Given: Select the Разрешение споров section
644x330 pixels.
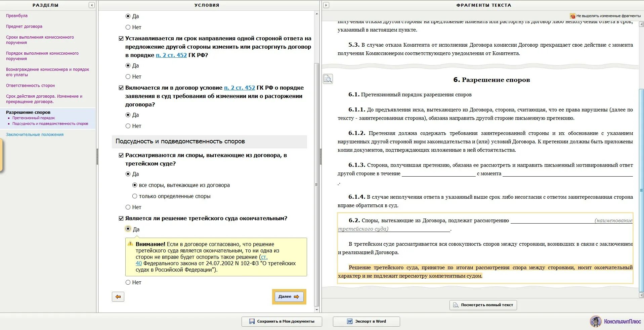Looking at the screenshot, I should click(28, 112).
